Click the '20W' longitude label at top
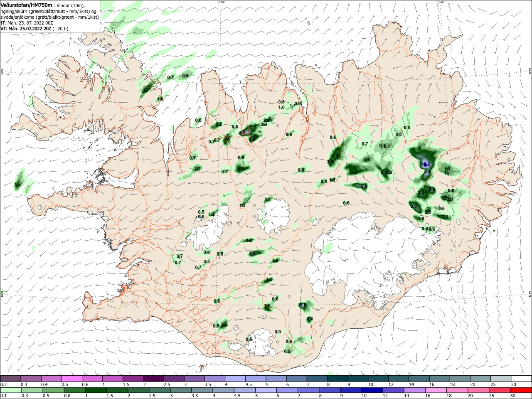This screenshot has width=532, height=399. pos(221,2)
